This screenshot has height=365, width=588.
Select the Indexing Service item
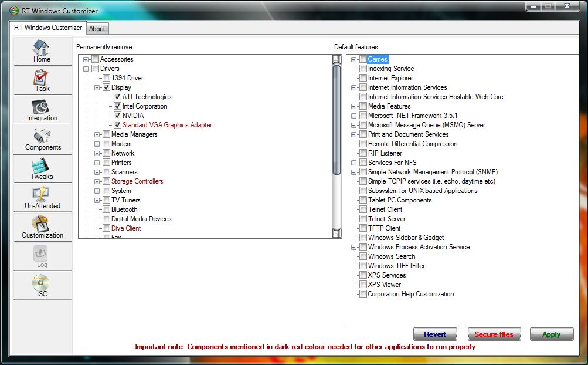(391, 68)
